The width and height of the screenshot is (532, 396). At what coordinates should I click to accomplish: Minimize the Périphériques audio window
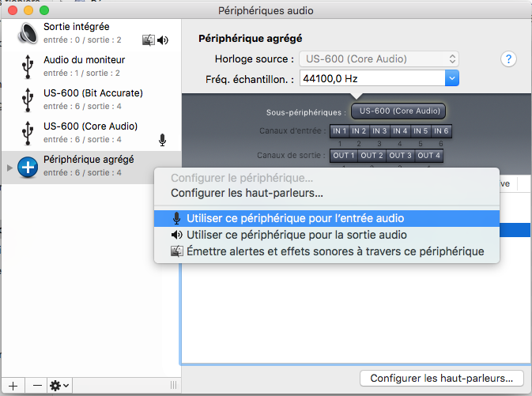click(x=28, y=10)
